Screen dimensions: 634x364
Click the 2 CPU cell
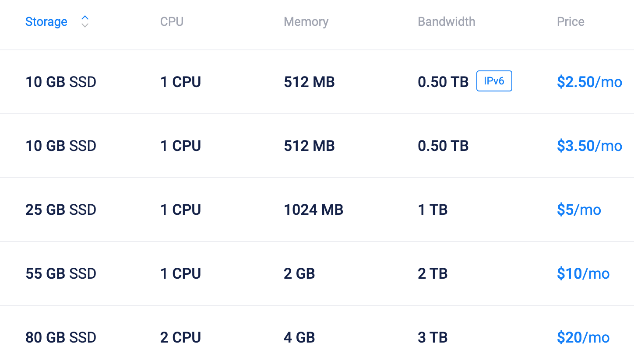pos(180,337)
